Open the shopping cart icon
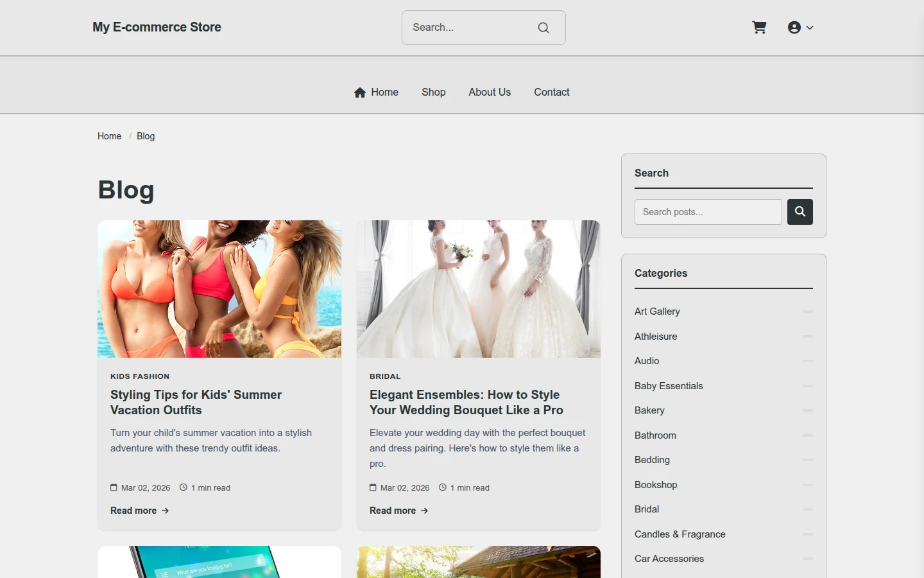Image resolution: width=924 pixels, height=578 pixels. pyautogui.click(x=759, y=28)
